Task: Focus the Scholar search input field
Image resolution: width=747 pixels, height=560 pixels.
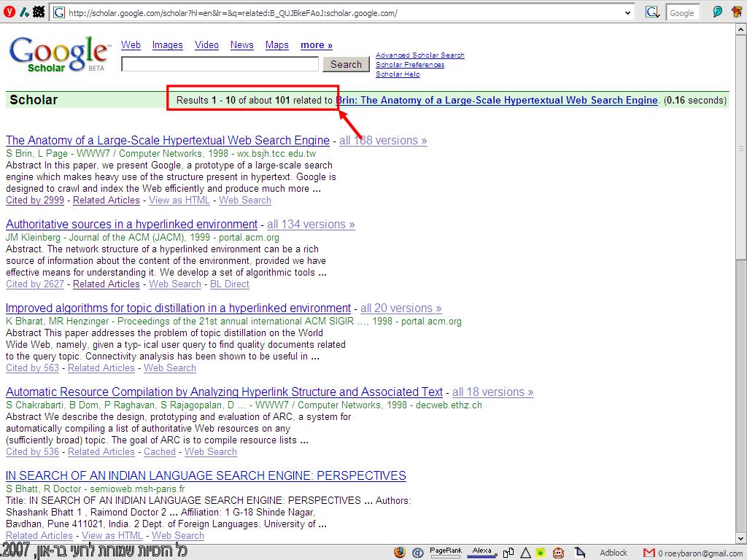Action: tap(220, 64)
